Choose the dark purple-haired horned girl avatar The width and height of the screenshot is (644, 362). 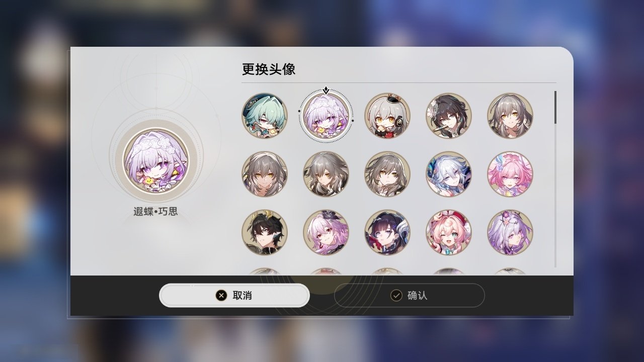[x=387, y=233]
